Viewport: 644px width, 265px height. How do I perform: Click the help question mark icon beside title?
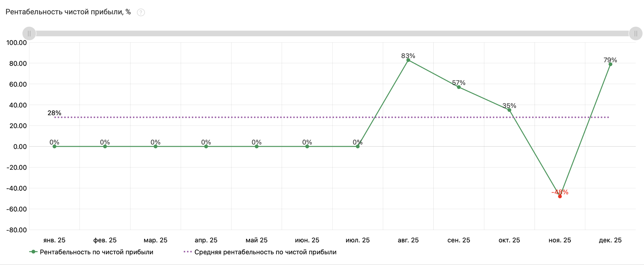[141, 12]
